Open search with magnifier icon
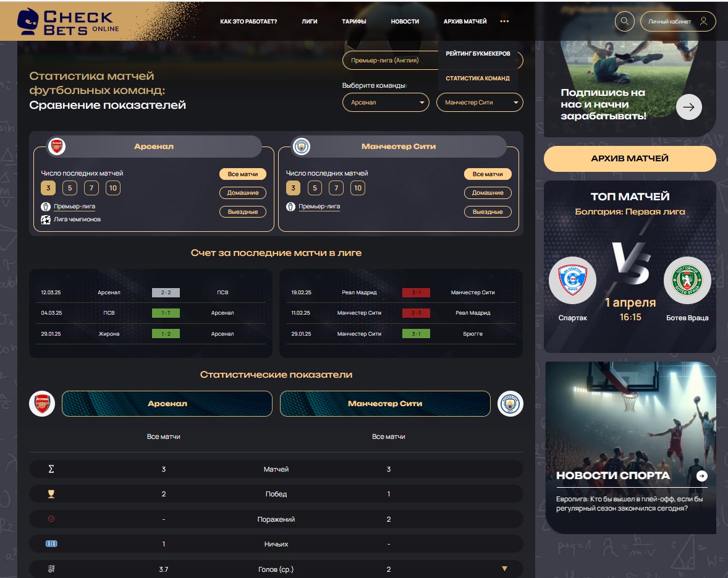The height and width of the screenshot is (578, 728). point(625,21)
